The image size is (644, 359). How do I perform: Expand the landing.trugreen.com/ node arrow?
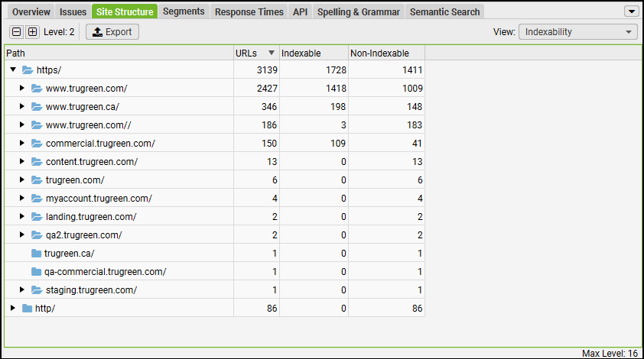[22, 216]
